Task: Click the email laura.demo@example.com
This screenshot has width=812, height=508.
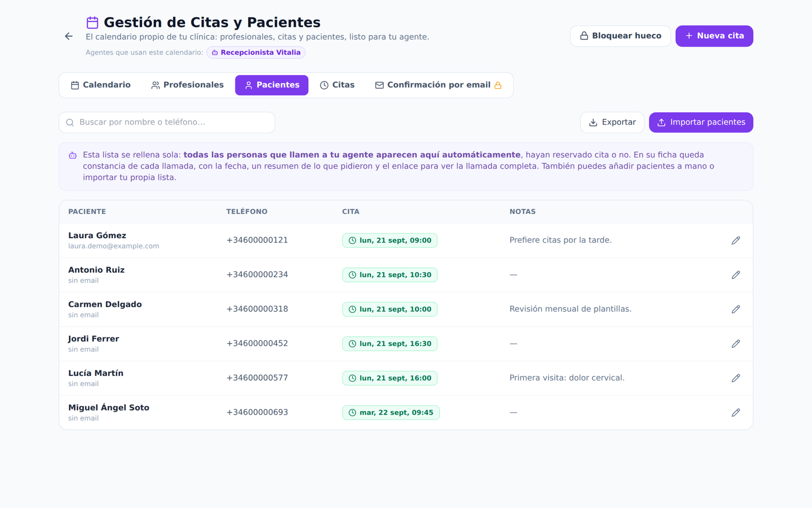Action: (x=114, y=246)
